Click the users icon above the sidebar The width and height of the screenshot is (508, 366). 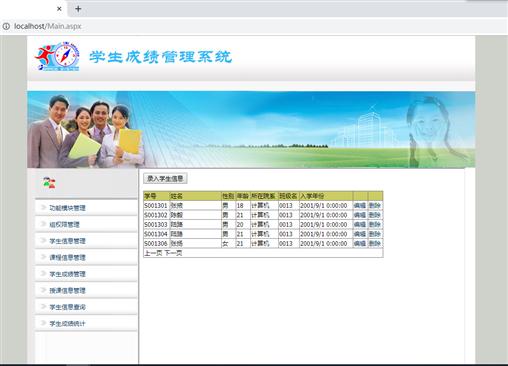pyautogui.click(x=49, y=183)
